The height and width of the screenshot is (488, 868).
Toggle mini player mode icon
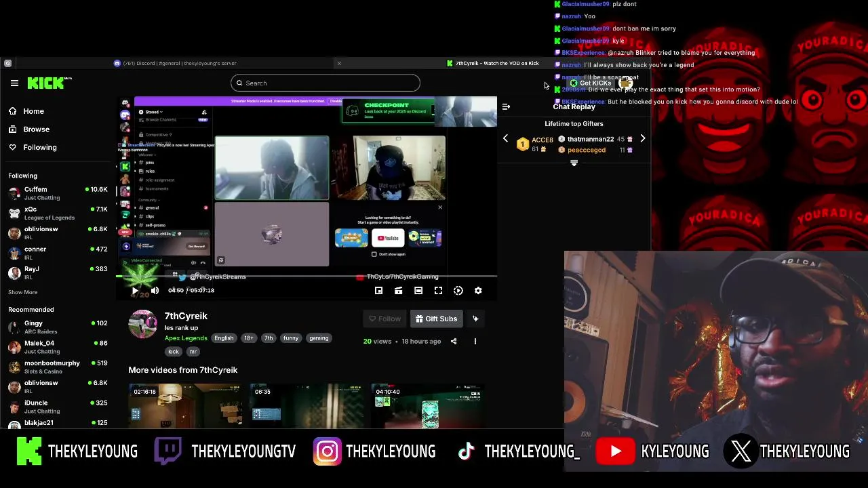click(x=378, y=291)
